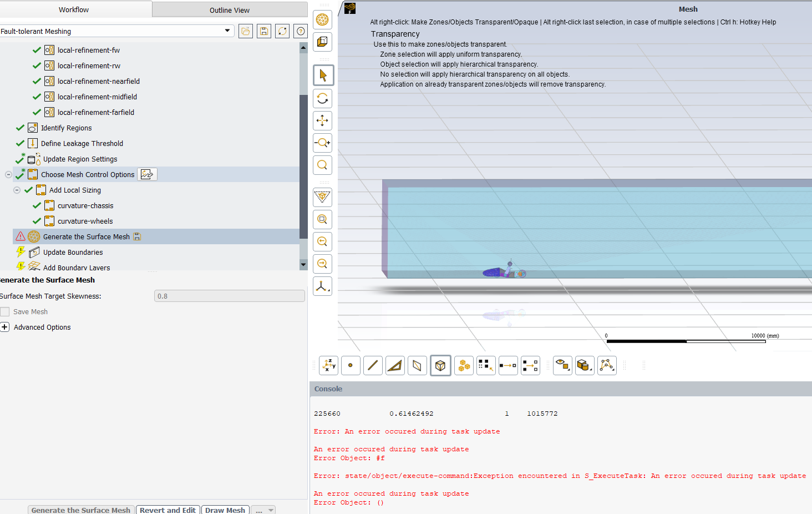Click the Console panel header
This screenshot has width=812, height=514.
(x=561, y=389)
